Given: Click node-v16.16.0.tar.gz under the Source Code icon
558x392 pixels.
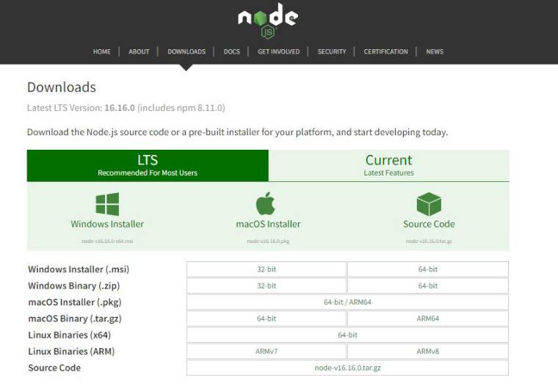Looking at the screenshot, I should pyautogui.click(x=429, y=242).
